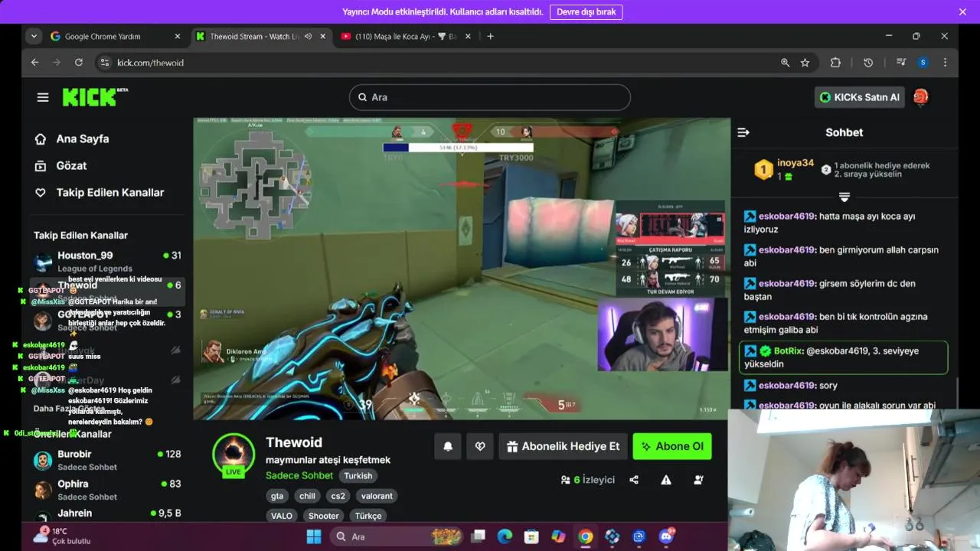Open weather widget 18°C Çok bulutlu

(x=61, y=536)
